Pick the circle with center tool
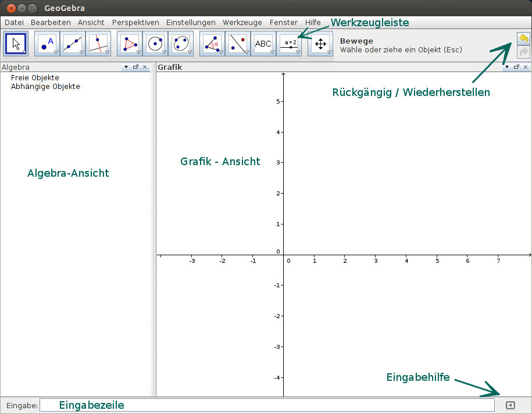The image size is (532, 414). 155,44
